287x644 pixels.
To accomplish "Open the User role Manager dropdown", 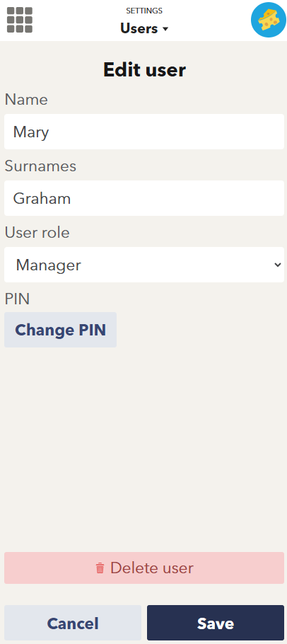I will click(144, 265).
